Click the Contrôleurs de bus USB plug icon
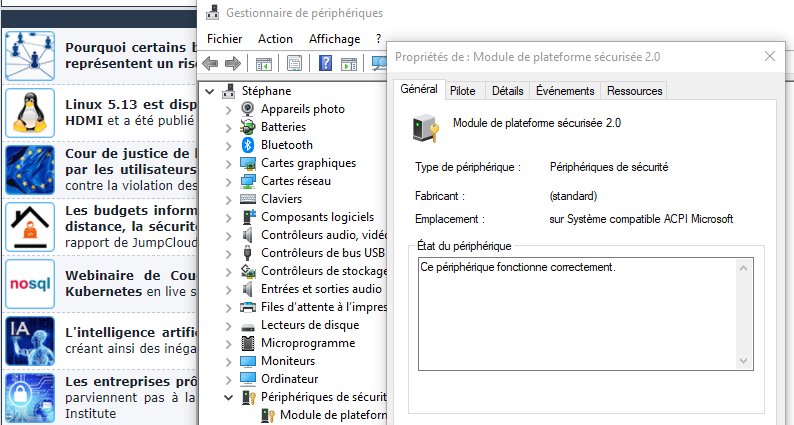Screen dimensions: 794x425 248,253
